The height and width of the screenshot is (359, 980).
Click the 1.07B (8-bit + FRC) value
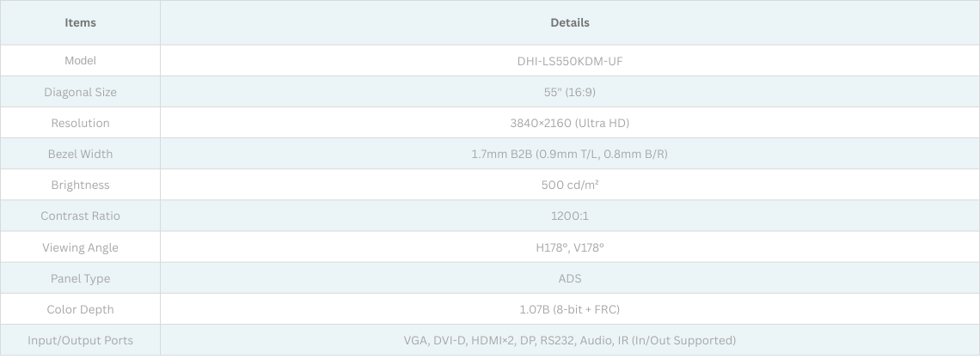(569, 309)
